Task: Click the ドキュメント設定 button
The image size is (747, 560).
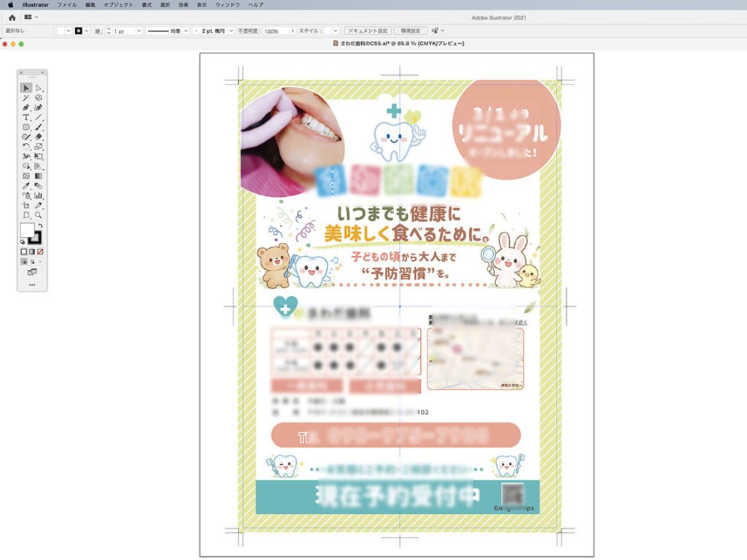Action: 367,31
